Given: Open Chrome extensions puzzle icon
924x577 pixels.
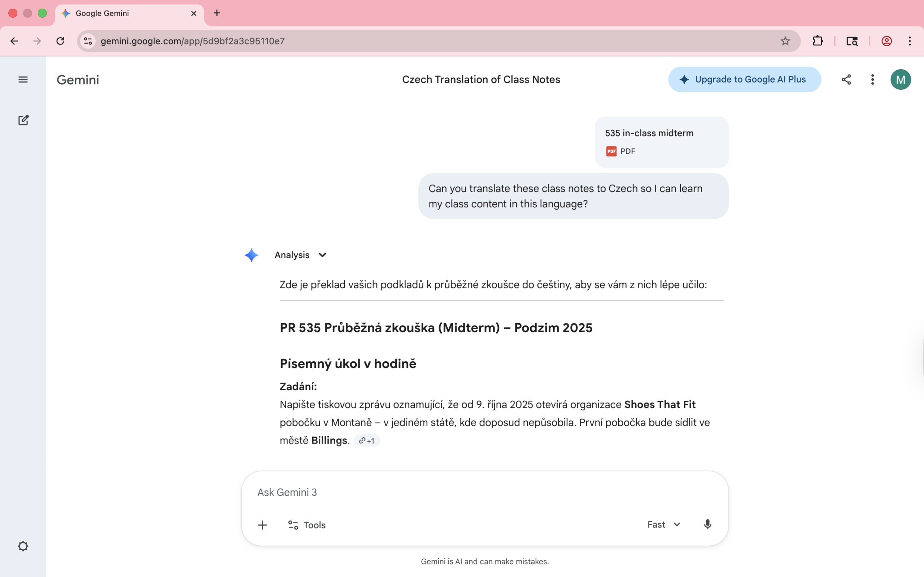Looking at the screenshot, I should coord(818,41).
